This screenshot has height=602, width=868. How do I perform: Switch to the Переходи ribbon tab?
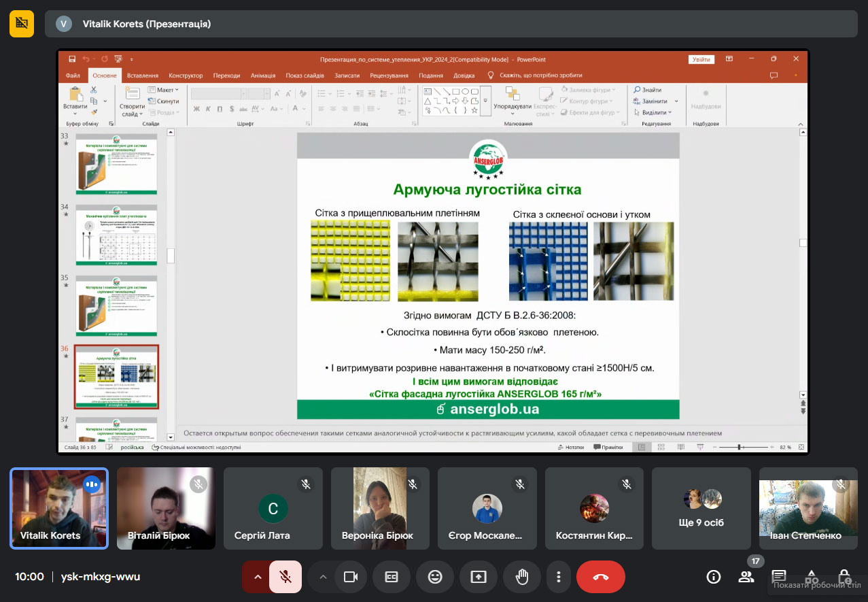[x=226, y=76]
